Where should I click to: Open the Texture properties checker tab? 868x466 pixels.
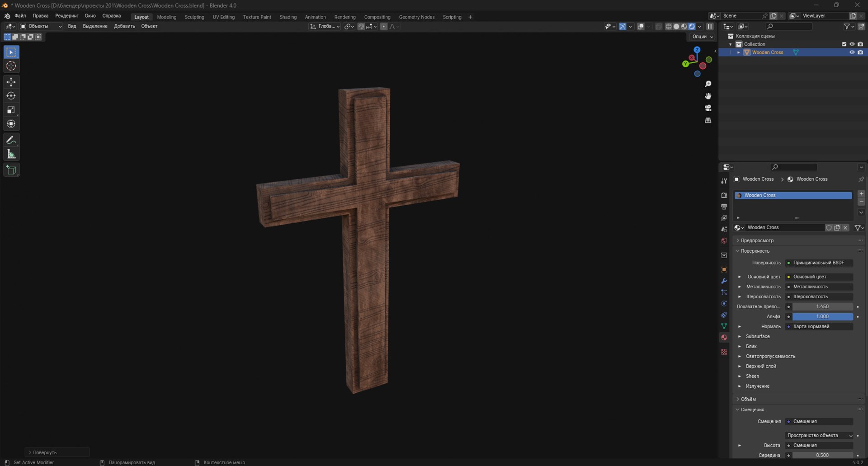coord(724,352)
